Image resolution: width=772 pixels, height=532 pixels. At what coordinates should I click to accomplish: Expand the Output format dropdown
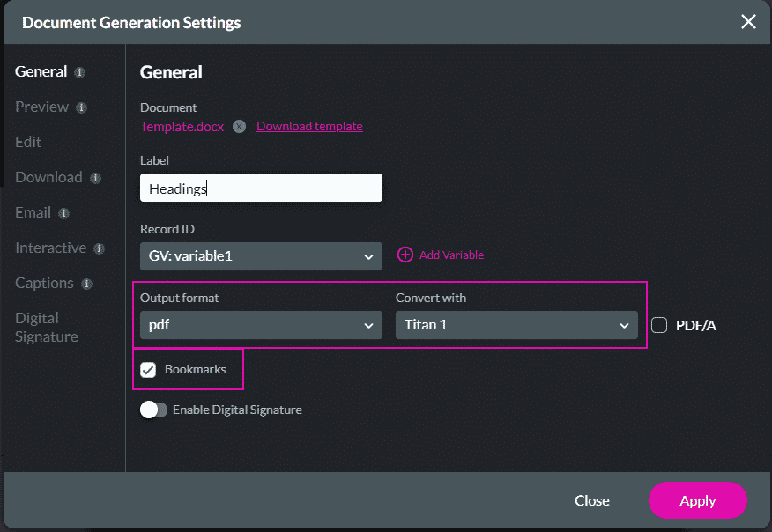tap(261, 325)
